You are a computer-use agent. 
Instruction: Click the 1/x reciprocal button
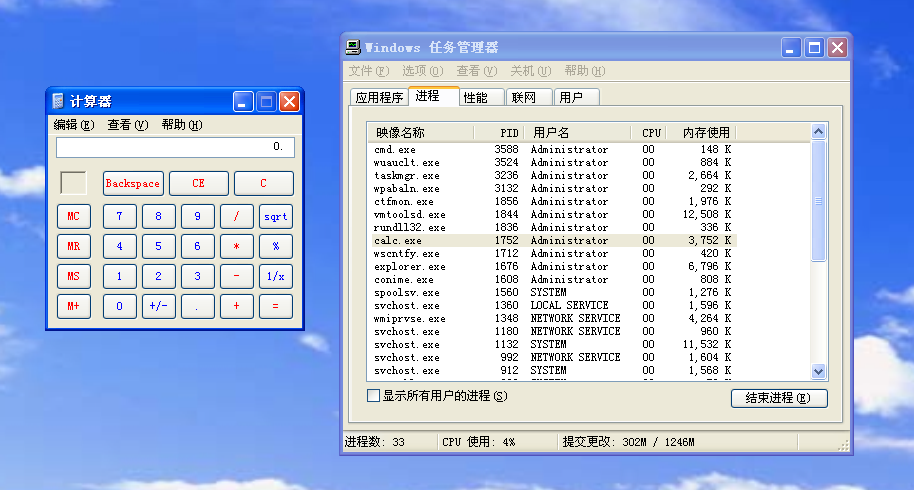pos(276,276)
